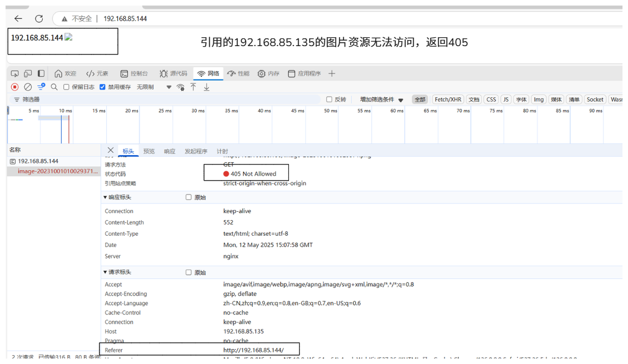Open 增加筛选条件 more filters dropdown
The image size is (628, 364).
(x=381, y=99)
